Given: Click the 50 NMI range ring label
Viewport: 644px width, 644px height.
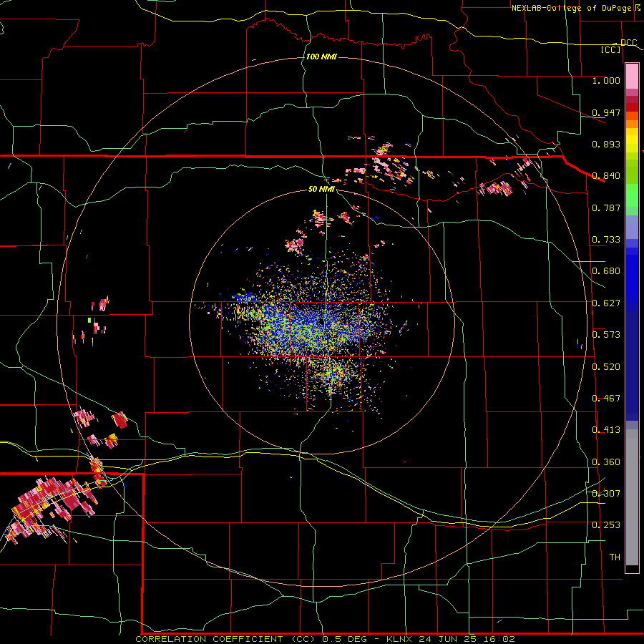Looking at the screenshot, I should click(321, 189).
